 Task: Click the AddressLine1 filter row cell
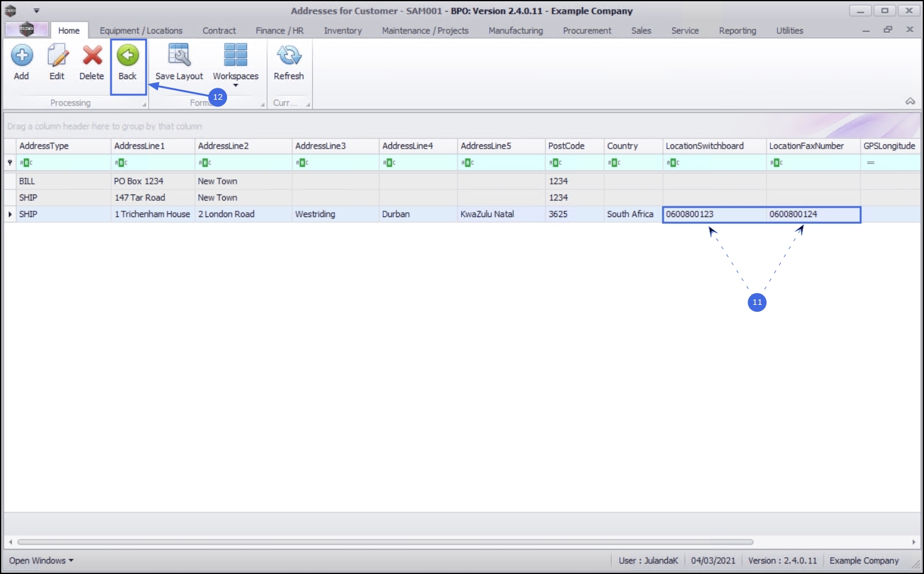coord(153,162)
